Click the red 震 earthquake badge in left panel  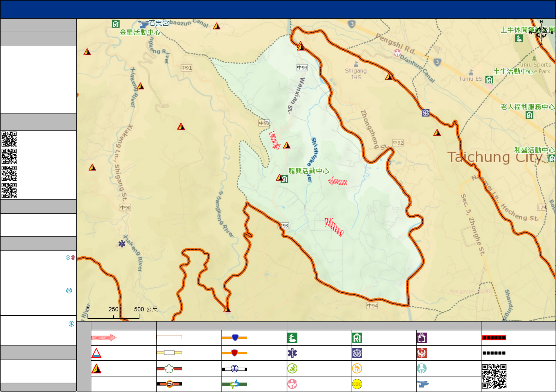73,257
